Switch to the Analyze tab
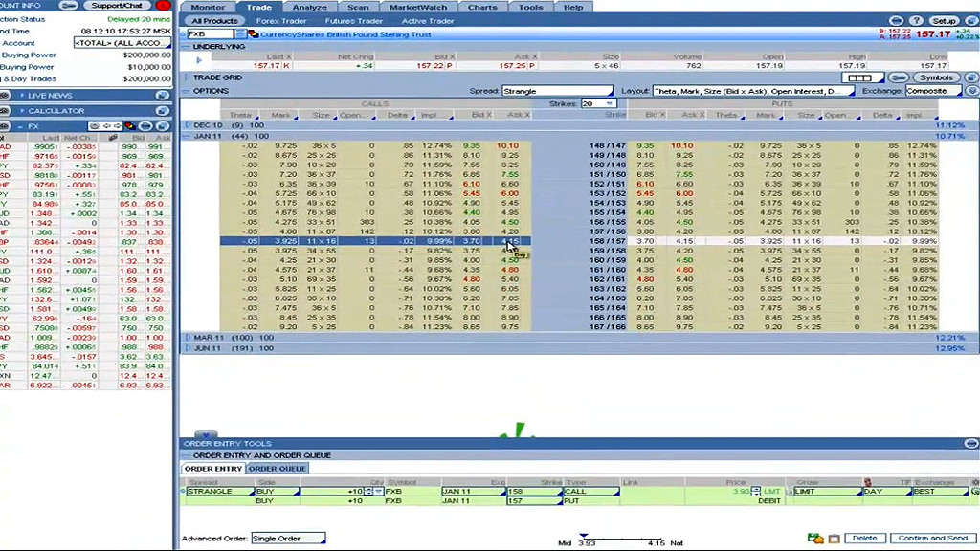Screen dimensions: 980x551 pos(309,7)
